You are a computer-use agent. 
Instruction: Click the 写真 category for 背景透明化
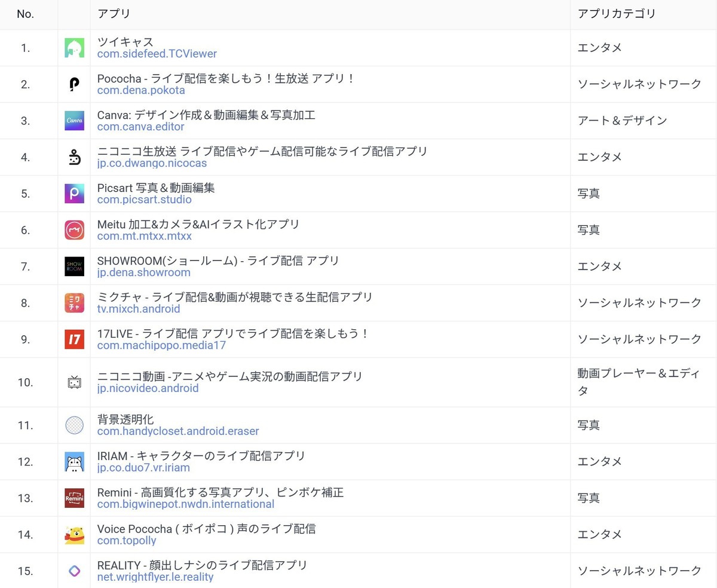pyautogui.click(x=589, y=425)
